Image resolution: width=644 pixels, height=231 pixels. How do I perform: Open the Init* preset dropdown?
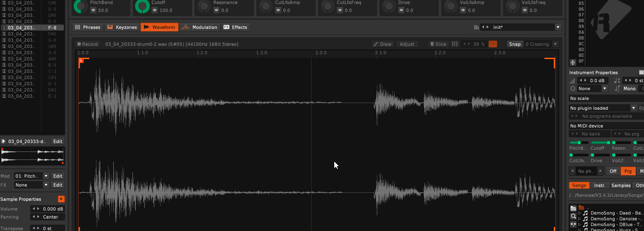558,27
